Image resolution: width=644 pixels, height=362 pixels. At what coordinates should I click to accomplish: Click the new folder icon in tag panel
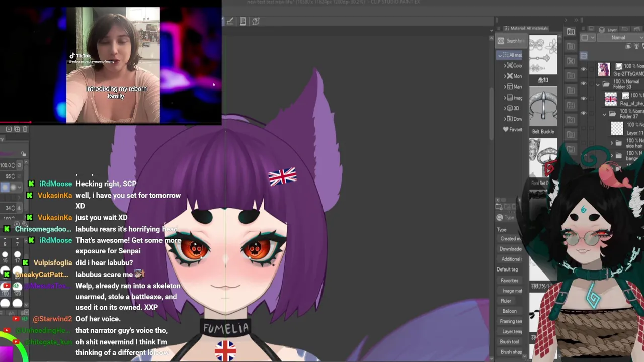pos(499,206)
